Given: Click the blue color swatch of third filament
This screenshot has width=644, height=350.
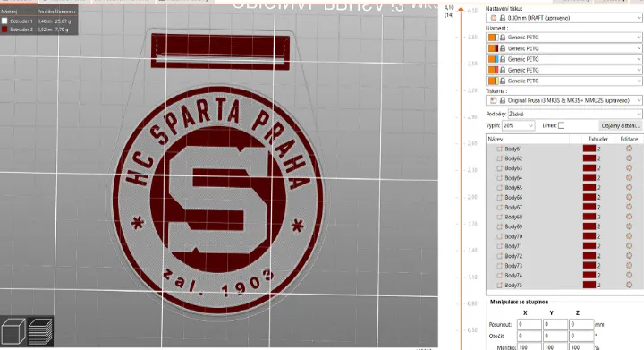Looking at the screenshot, I should point(496,59).
